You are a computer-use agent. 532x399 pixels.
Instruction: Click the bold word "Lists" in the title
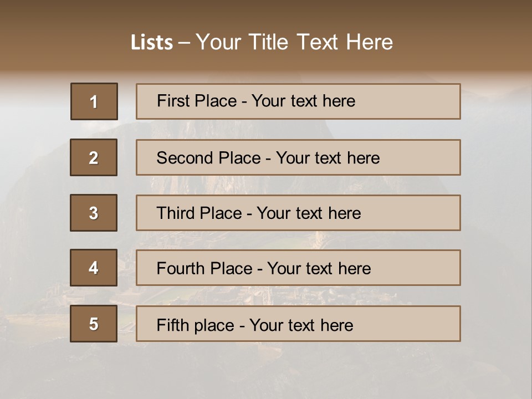coord(152,43)
